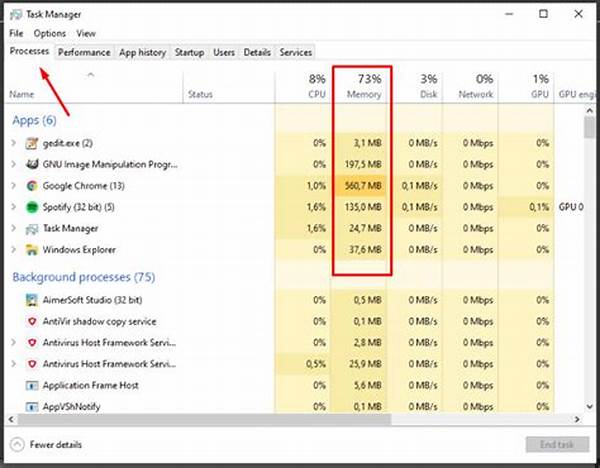Select the GNU Image Manipulation Program icon

click(x=32, y=165)
